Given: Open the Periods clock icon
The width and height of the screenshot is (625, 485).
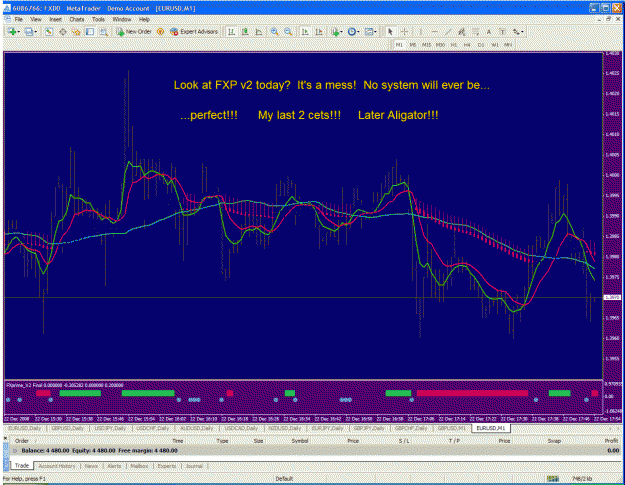Looking at the screenshot, I should point(352,32).
